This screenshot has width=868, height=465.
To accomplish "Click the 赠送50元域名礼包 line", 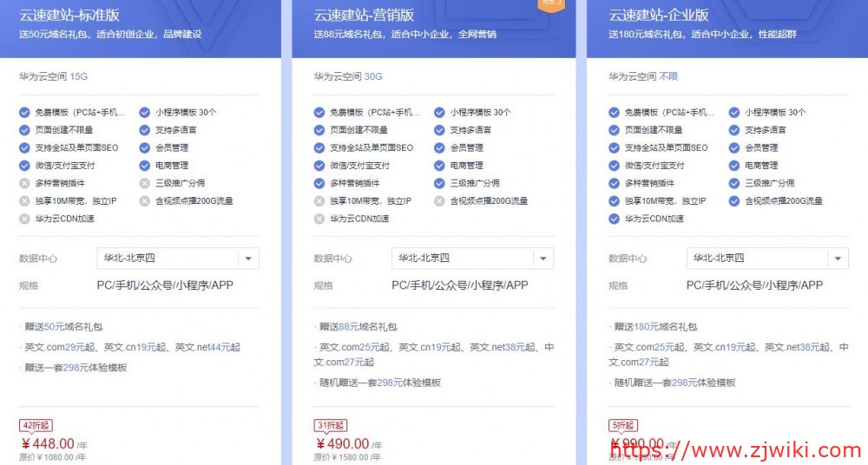I will pyautogui.click(x=63, y=326).
